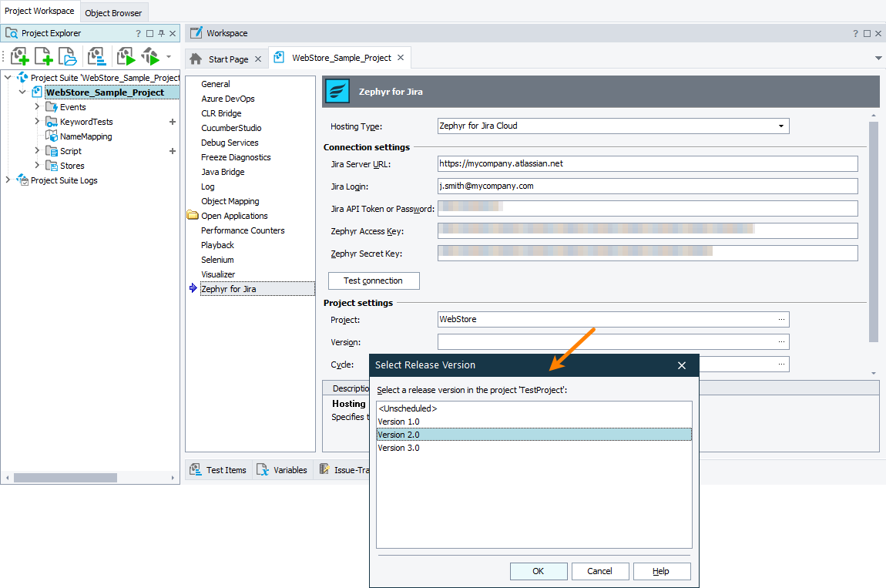Switch to the Test Items tab
This screenshot has width=886, height=588.
click(x=220, y=470)
